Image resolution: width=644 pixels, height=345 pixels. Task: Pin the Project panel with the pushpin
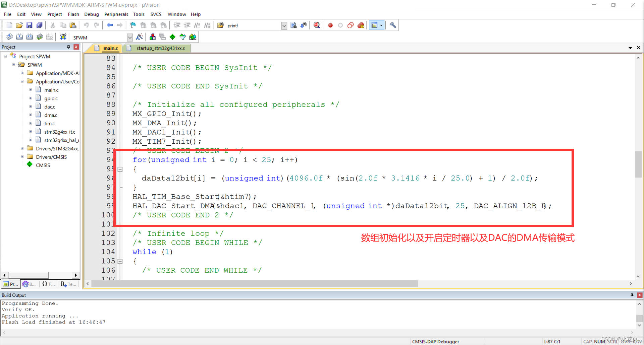pyautogui.click(x=68, y=47)
